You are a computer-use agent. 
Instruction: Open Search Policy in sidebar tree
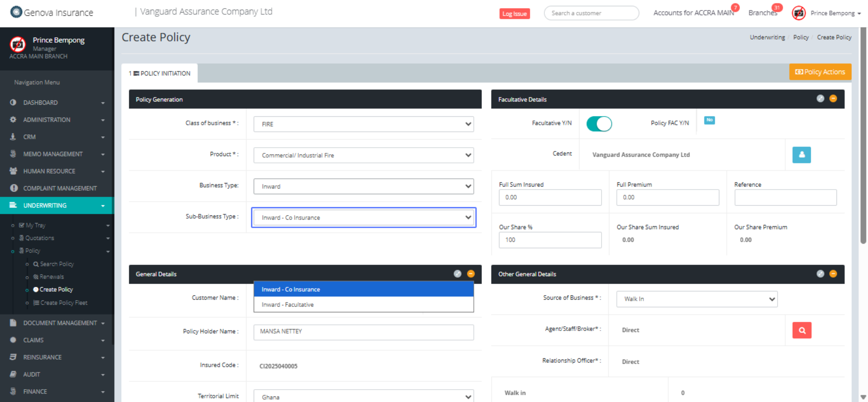tap(57, 264)
